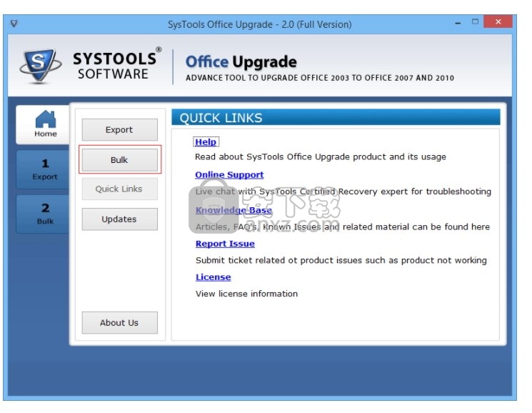Click text 'Submit ticket related ot product issues'

click(279, 260)
